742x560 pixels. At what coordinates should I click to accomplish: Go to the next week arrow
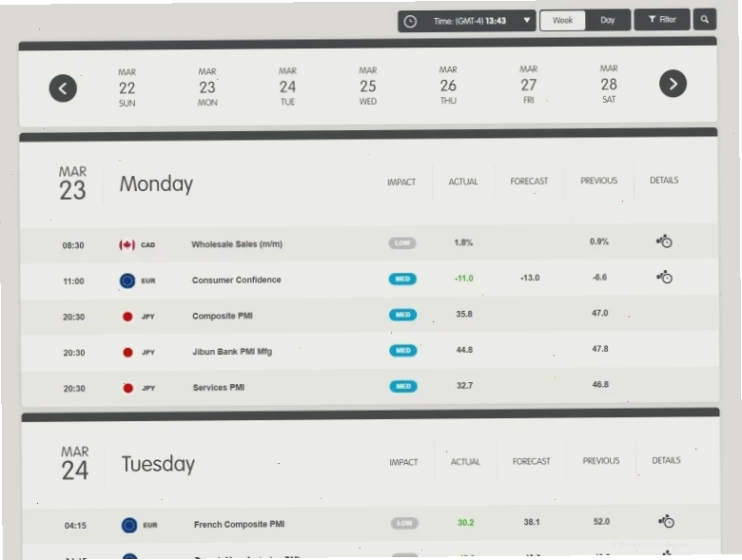[x=673, y=84]
